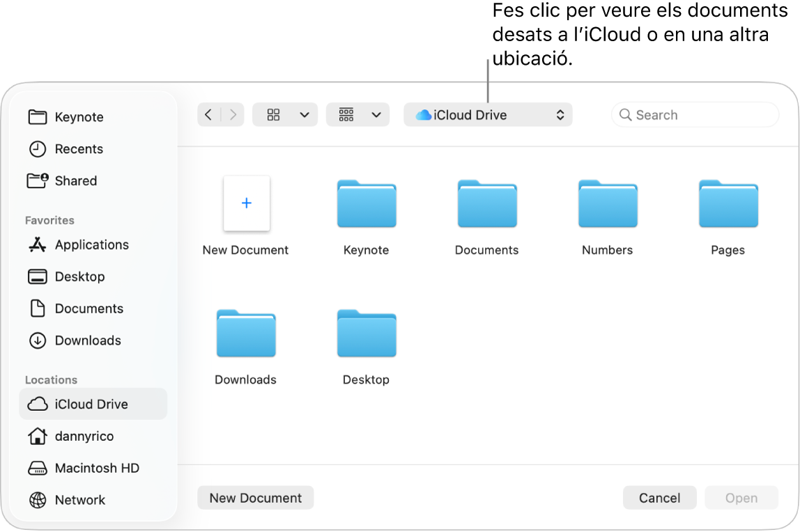800x532 pixels.
Task: Click the magnifying glass in the search field
Action: click(625, 114)
